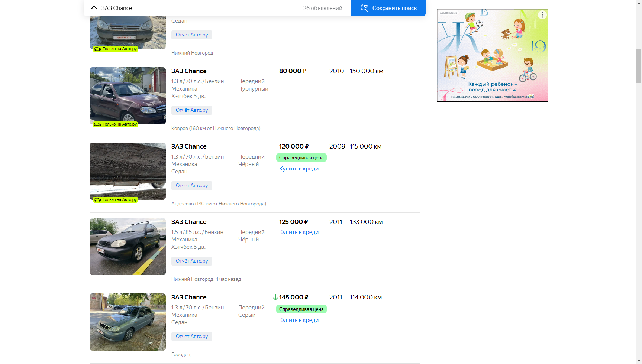Click the car icon on purple car's badge
Image resolution: width=642 pixels, height=364 pixels.
click(x=97, y=124)
